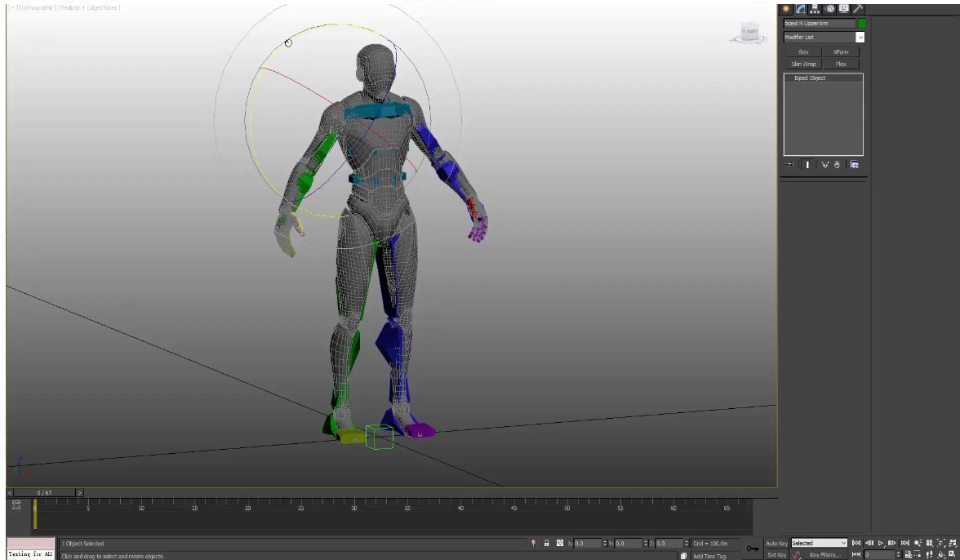This screenshot has width=960, height=560.
Task: Toggle Isolate Selection lightbulb icon
Action: (533, 544)
